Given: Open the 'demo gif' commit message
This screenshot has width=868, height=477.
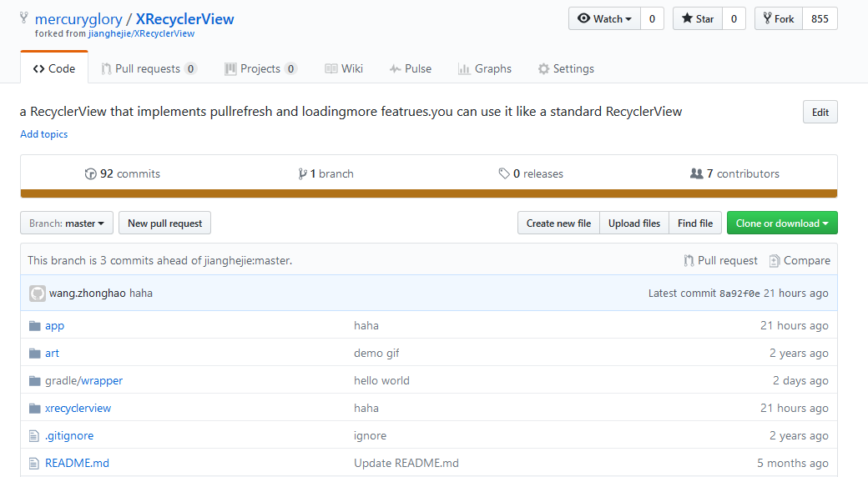Looking at the screenshot, I should click(x=376, y=353).
